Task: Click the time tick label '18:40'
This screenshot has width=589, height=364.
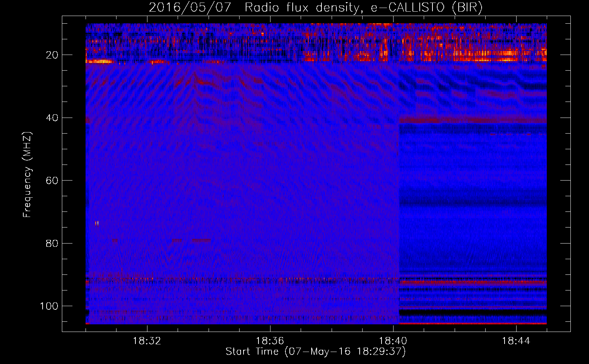Action: click(x=393, y=341)
